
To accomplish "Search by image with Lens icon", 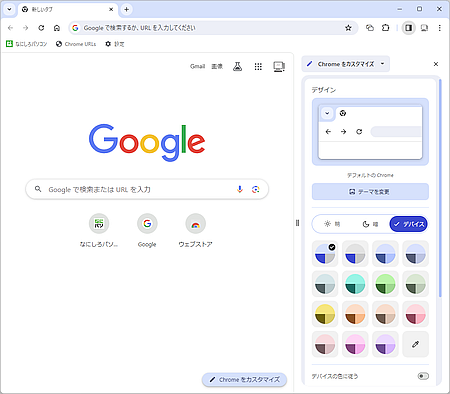I will coord(255,189).
